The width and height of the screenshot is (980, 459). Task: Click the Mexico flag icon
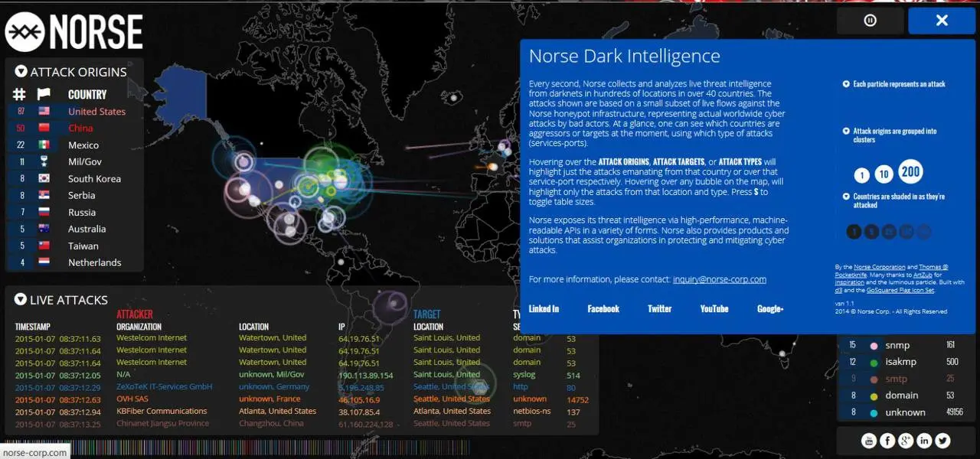coord(44,145)
